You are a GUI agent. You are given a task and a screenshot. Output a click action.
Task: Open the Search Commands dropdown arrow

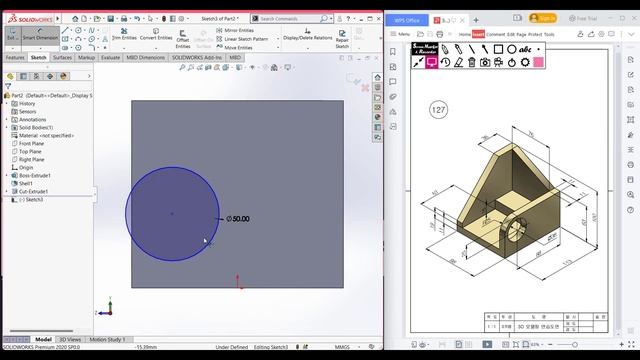pyautogui.click(x=331, y=19)
